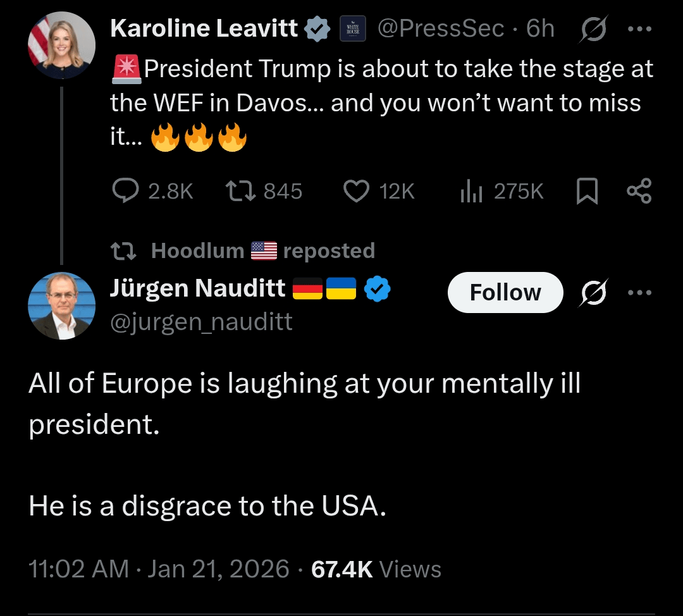Open Karoline Leavitt's profile picture
This screenshot has width=683, height=616.
coord(61,46)
